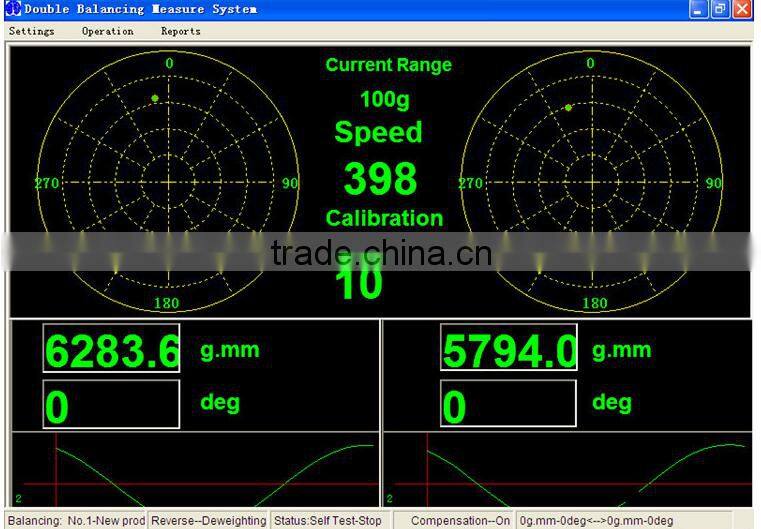Click the left plane deg angle field

click(111, 404)
